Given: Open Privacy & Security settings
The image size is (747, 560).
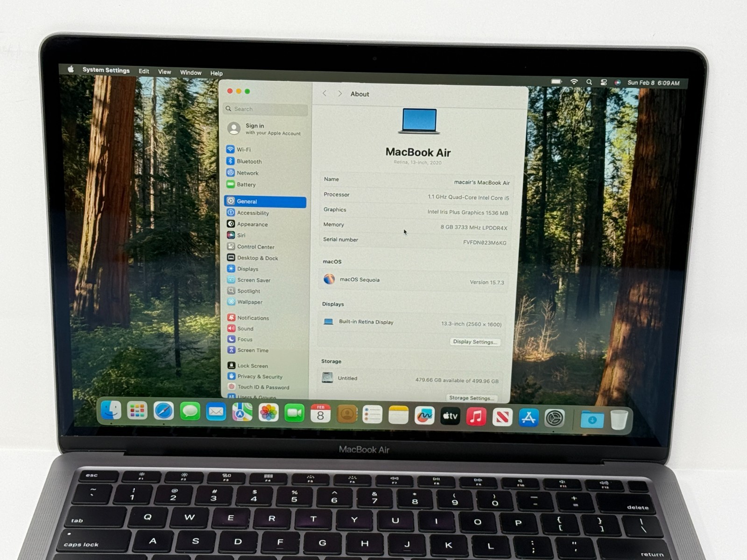Looking at the screenshot, I should point(265,377).
